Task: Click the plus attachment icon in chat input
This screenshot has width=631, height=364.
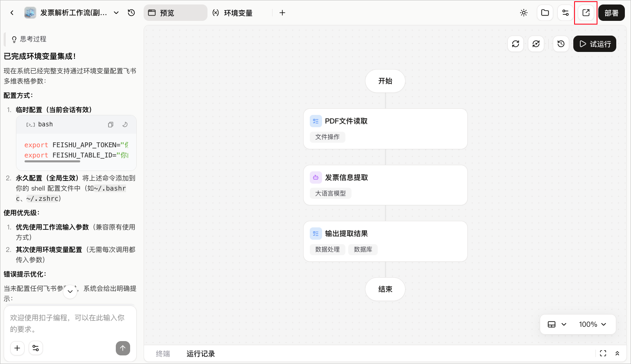Action: coord(17,348)
